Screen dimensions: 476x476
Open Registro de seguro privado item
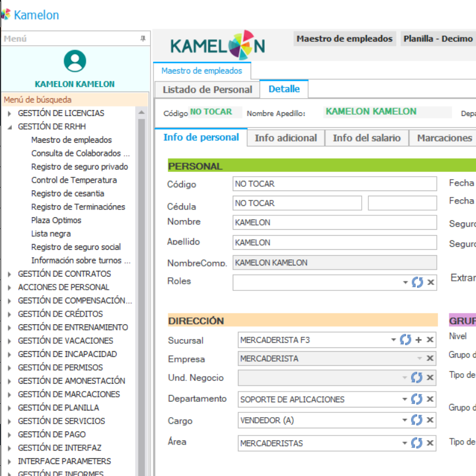click(x=80, y=167)
